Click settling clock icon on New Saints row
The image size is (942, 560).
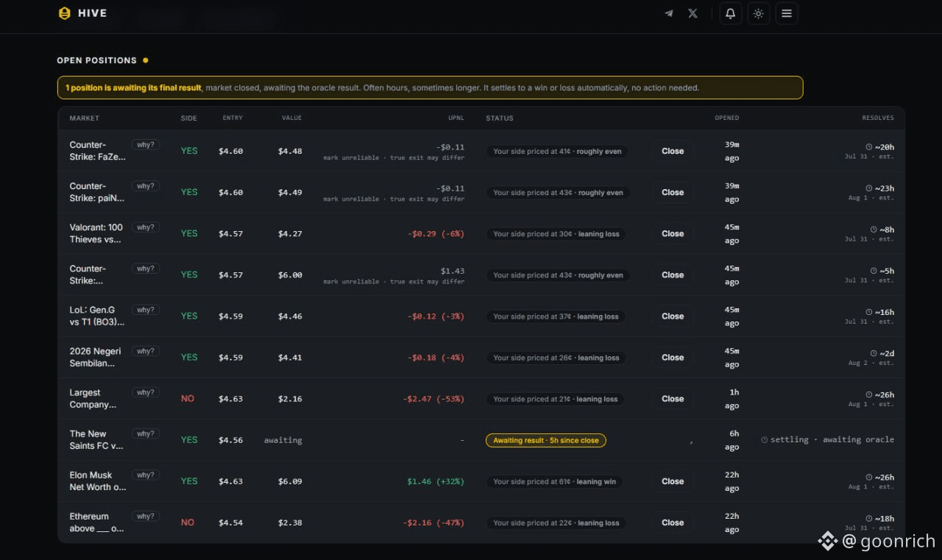764,440
